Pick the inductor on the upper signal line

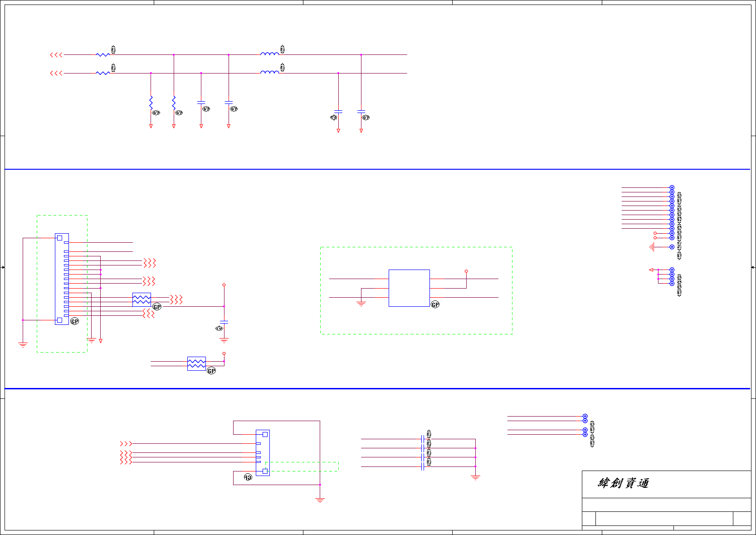pos(270,54)
